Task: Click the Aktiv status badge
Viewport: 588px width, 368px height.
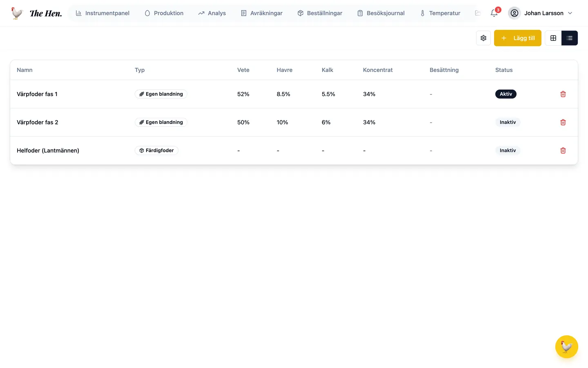Action: pos(506,94)
